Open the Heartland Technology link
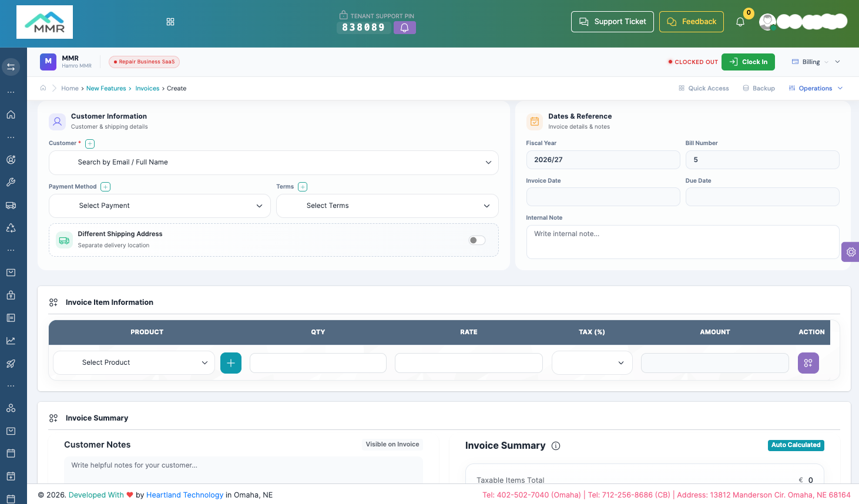The width and height of the screenshot is (859, 504). pos(185,495)
